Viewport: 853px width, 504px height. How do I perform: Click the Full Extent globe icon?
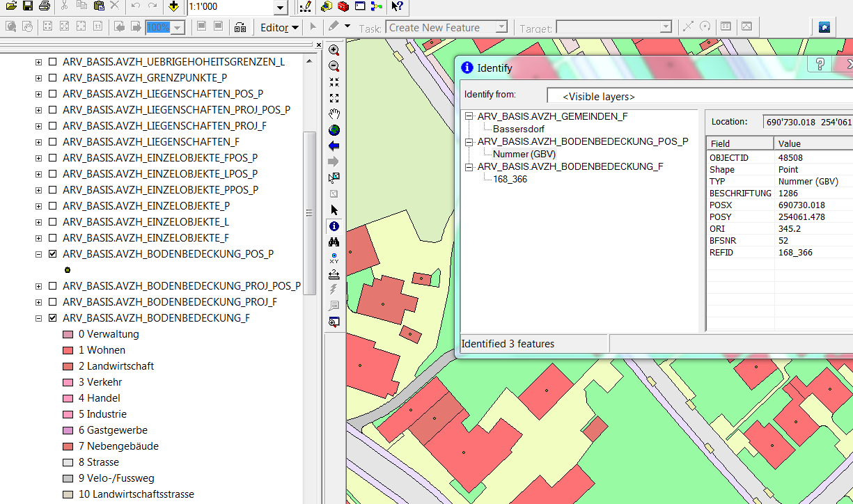[x=334, y=130]
